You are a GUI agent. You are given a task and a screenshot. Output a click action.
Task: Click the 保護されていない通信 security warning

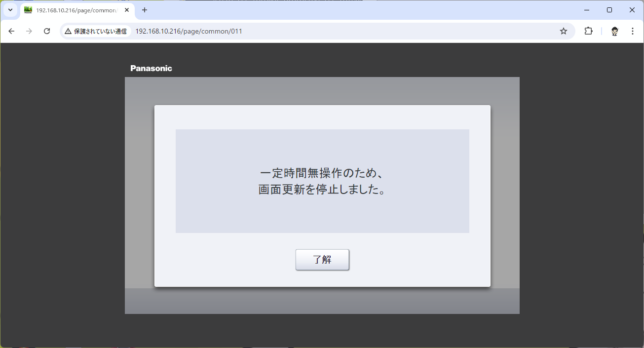96,31
